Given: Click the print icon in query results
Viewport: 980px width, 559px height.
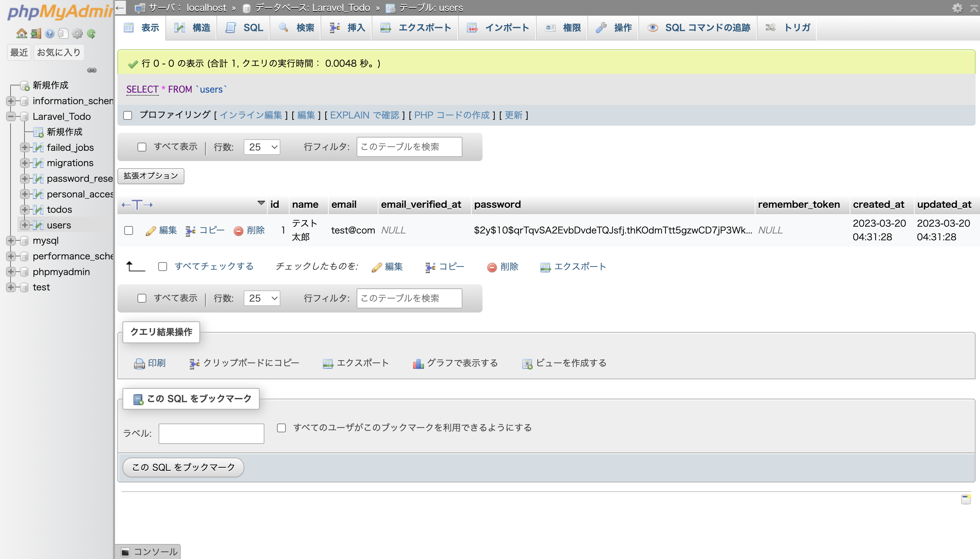Looking at the screenshot, I should click(139, 364).
